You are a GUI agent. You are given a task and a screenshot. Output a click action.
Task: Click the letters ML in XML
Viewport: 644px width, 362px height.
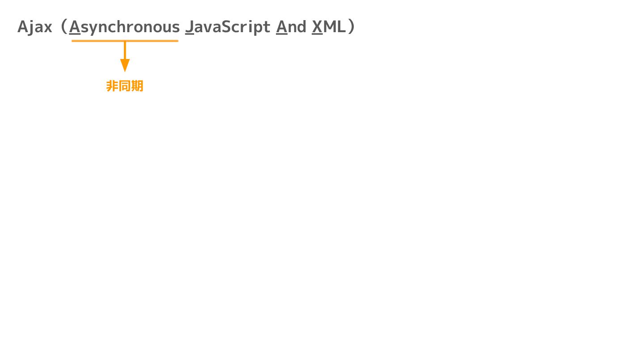pos(335,27)
